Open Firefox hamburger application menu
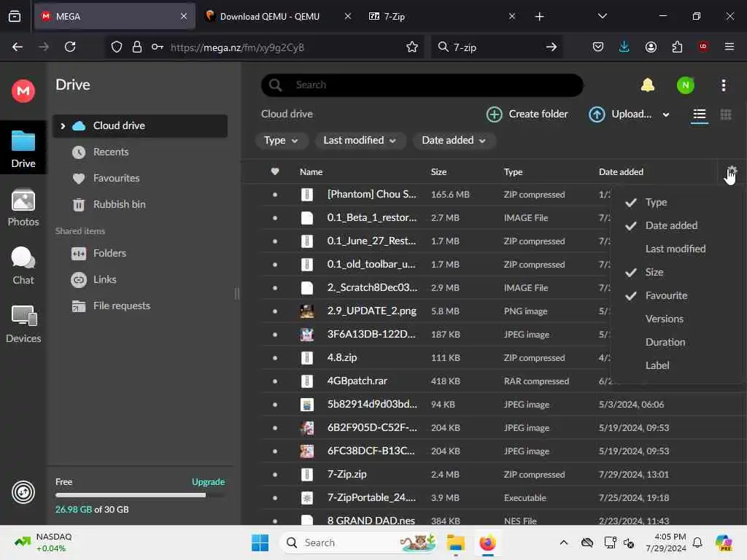The height and width of the screenshot is (560, 747). (729, 47)
